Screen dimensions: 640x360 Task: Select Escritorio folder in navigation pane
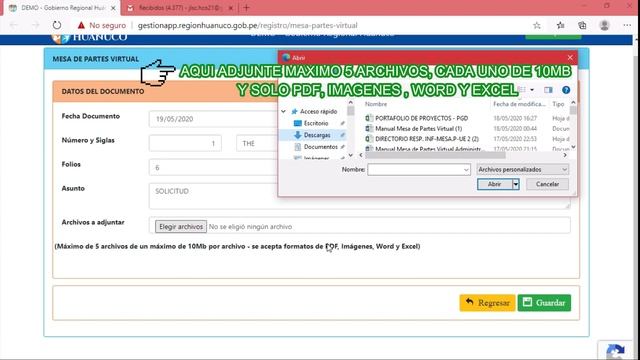click(x=316, y=123)
